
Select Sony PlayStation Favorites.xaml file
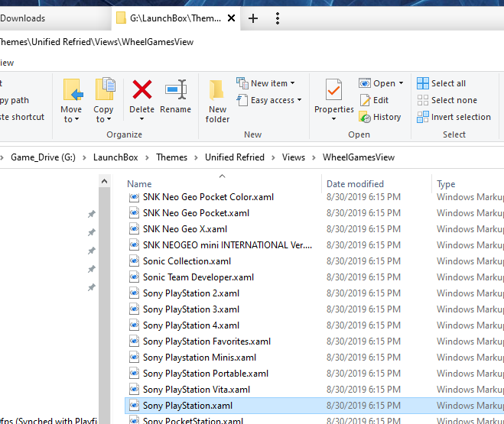[206, 341]
